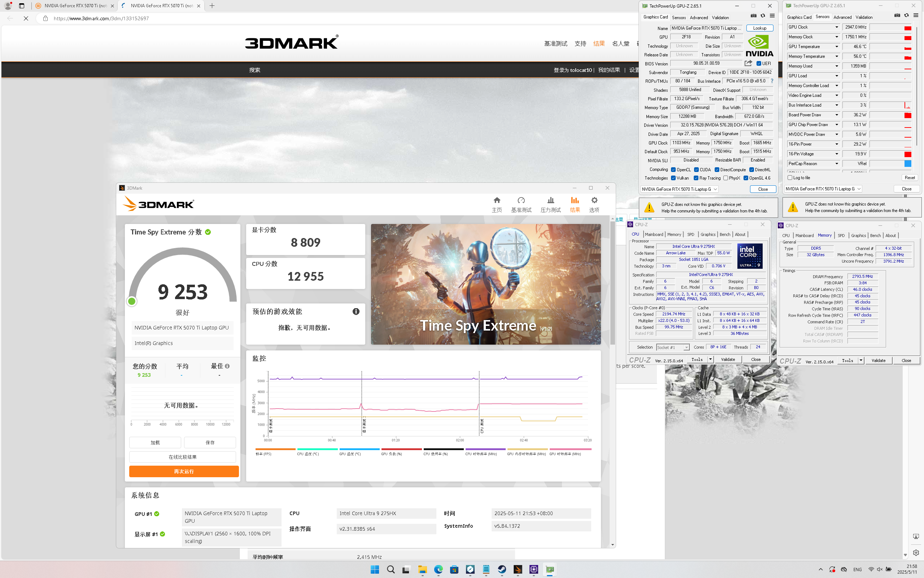Toggle the OpenCL checkbox

673,170
